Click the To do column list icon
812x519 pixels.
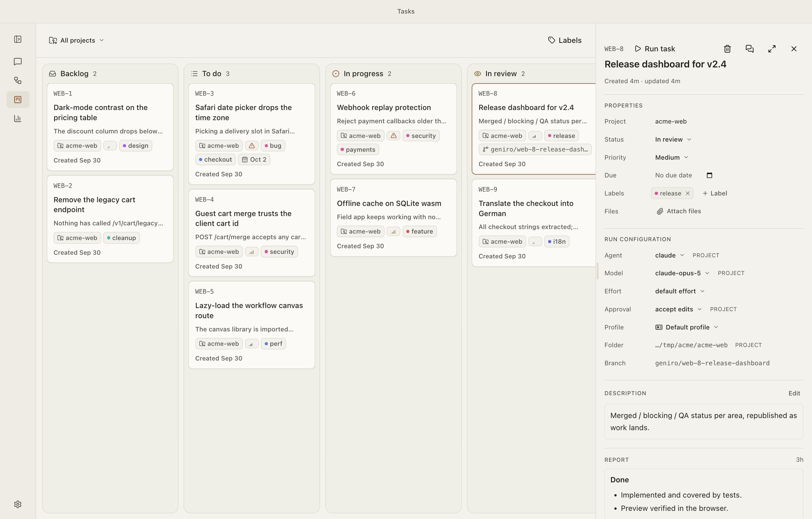(x=194, y=74)
